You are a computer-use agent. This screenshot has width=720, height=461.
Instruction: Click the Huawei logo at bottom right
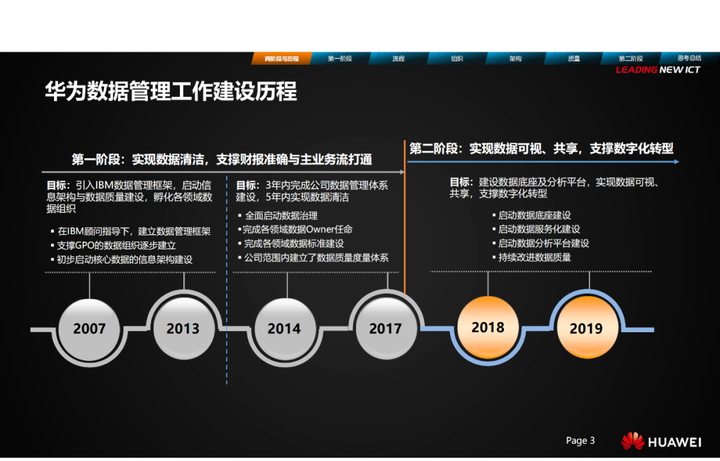tap(660, 441)
